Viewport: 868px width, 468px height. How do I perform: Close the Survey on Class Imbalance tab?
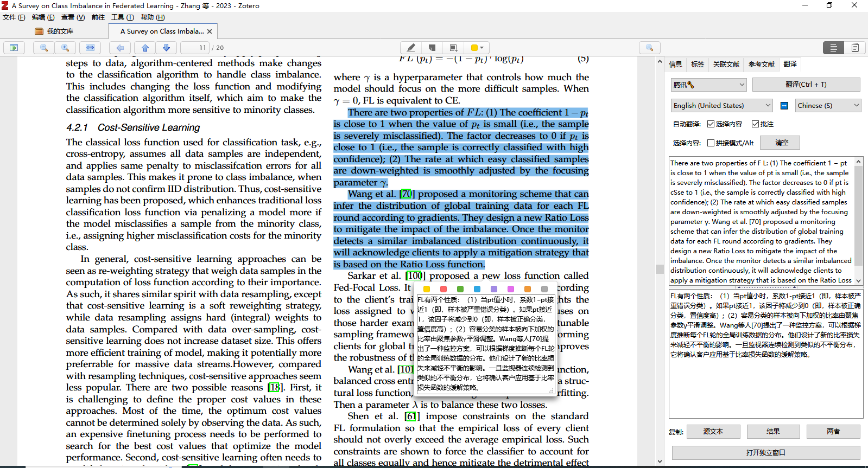click(x=210, y=31)
